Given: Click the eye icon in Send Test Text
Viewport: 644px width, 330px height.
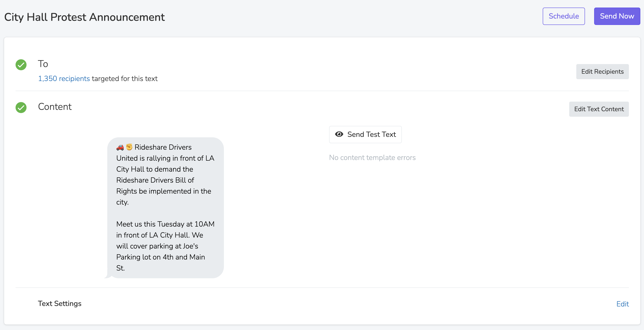Looking at the screenshot, I should tap(339, 134).
